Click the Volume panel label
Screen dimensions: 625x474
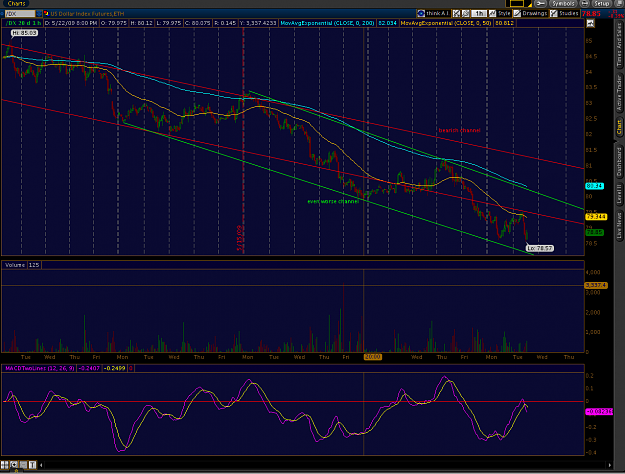(15, 265)
